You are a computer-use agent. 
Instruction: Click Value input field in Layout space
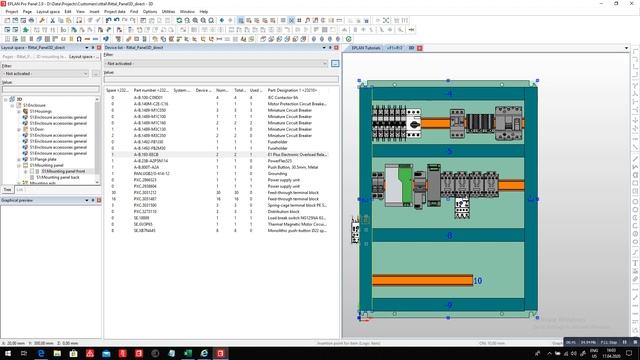[51, 89]
